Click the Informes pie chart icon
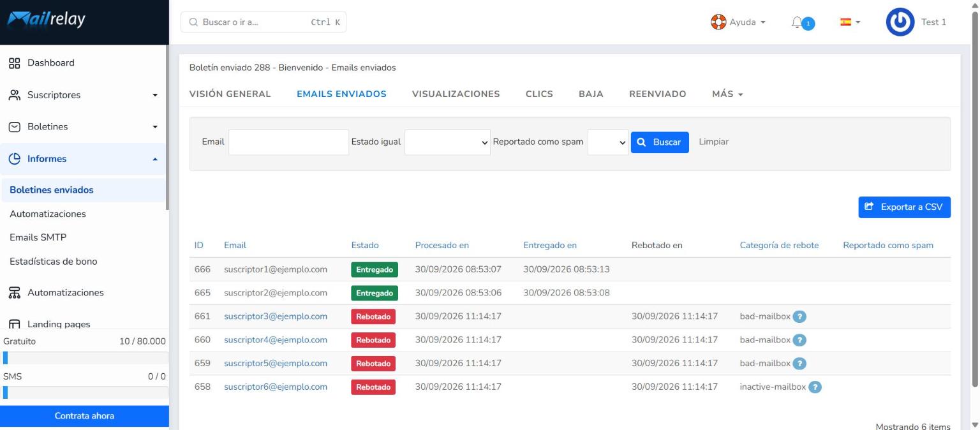 tap(14, 159)
